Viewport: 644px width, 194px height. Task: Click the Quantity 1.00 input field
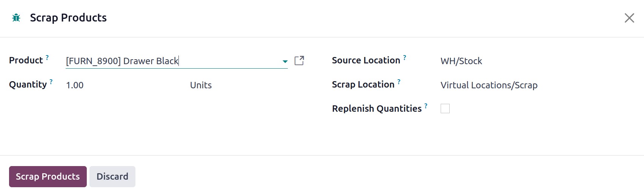[125, 85]
